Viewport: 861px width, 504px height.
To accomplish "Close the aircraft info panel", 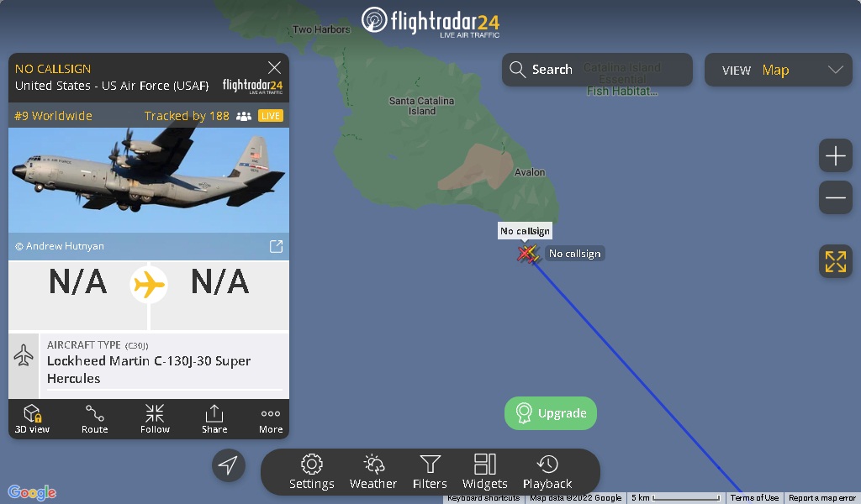I will [274, 67].
